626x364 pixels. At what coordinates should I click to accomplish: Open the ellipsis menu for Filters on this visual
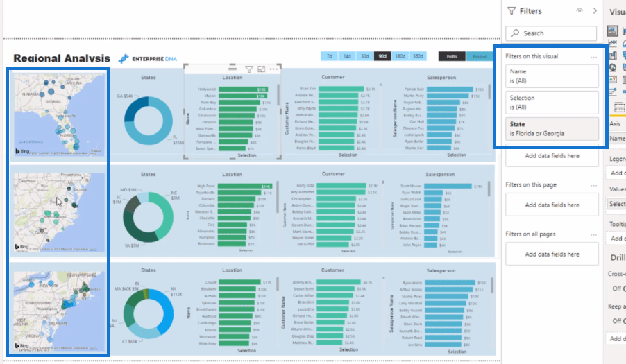point(593,57)
